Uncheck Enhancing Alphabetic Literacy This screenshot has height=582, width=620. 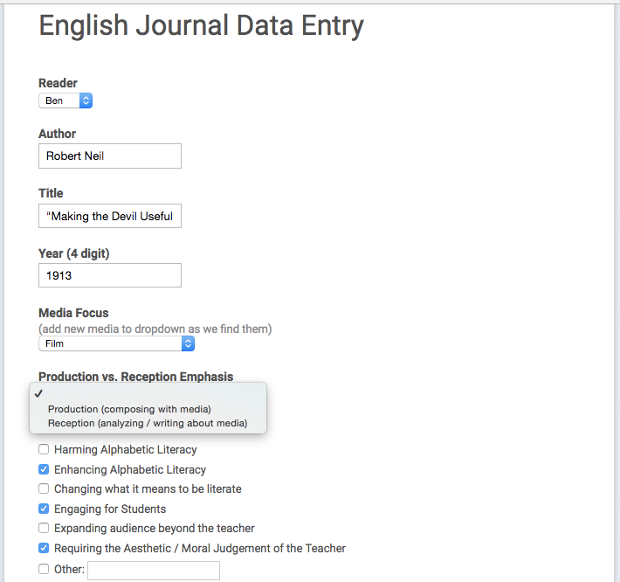tap(43, 469)
